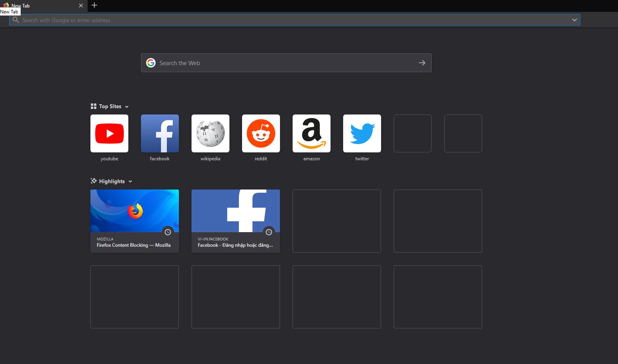
Task: Click the search arrow in Search the Web box
Action: click(x=422, y=63)
